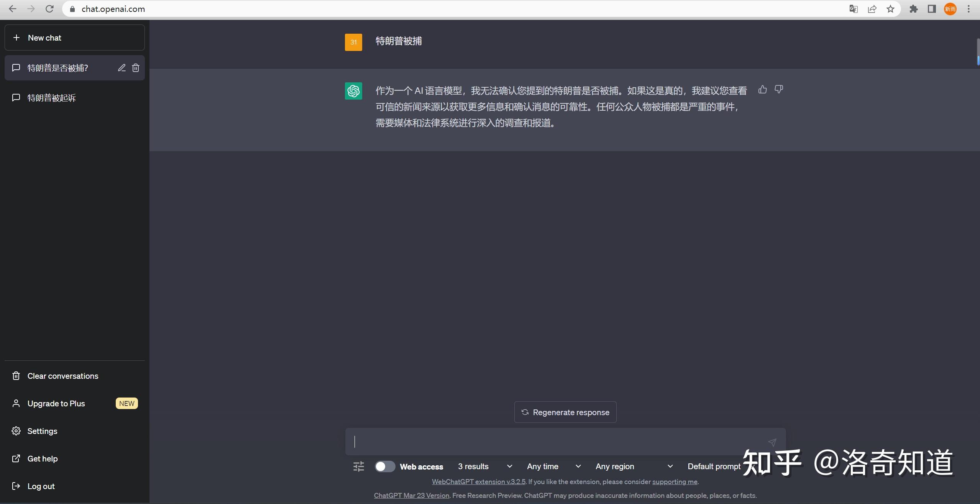Viewport: 980px width, 504px height.
Task: Open the Any region dropdown
Action: 634,466
